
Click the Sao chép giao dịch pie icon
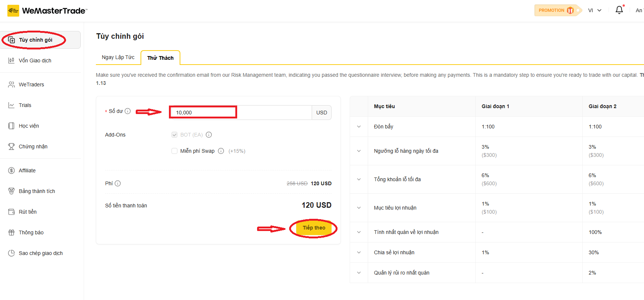coord(11,253)
